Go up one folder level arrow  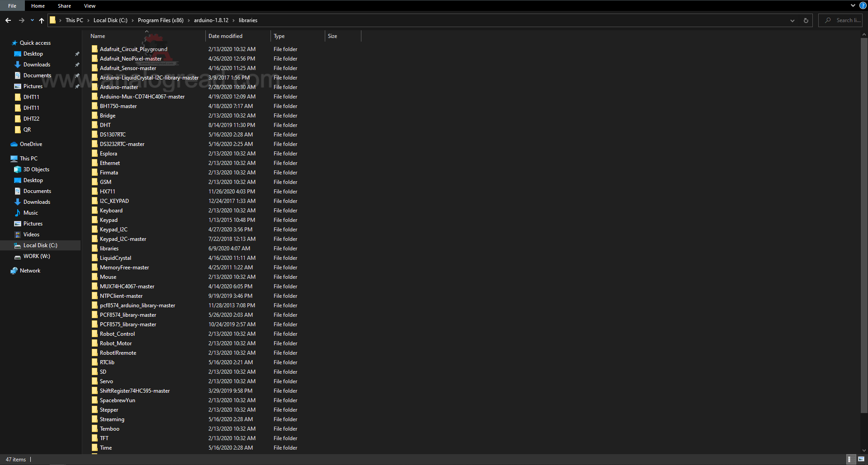click(x=42, y=20)
